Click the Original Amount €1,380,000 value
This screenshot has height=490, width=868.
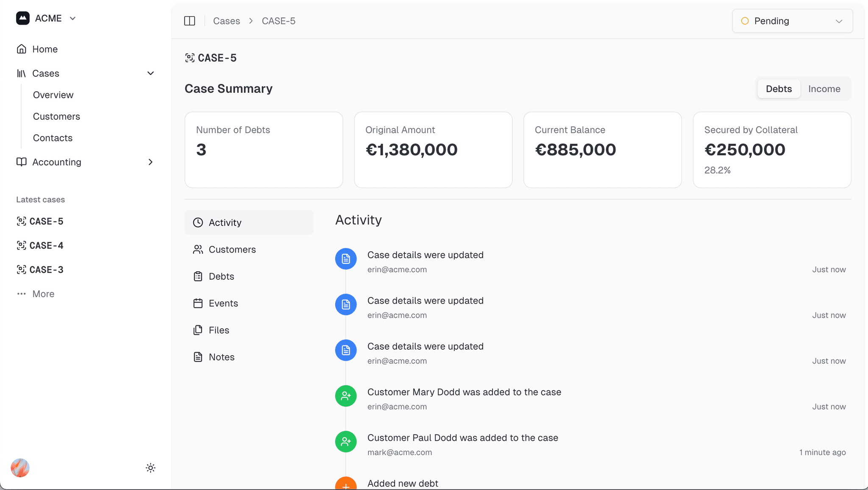412,150
